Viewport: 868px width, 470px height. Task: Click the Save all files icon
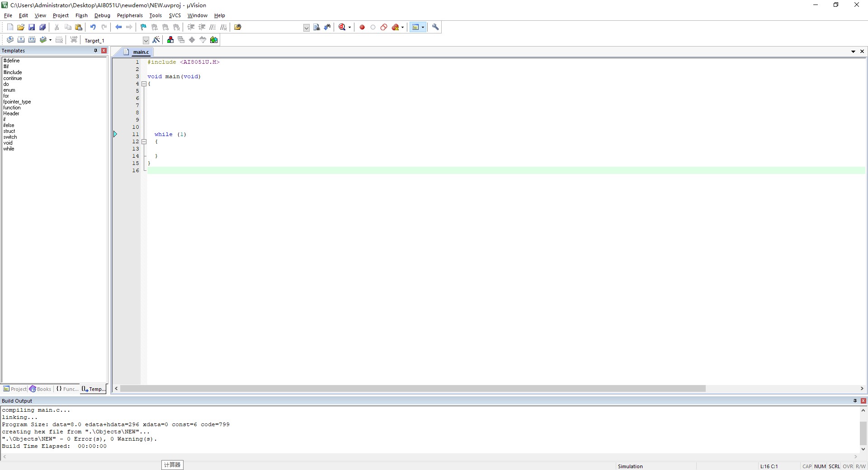[42, 27]
